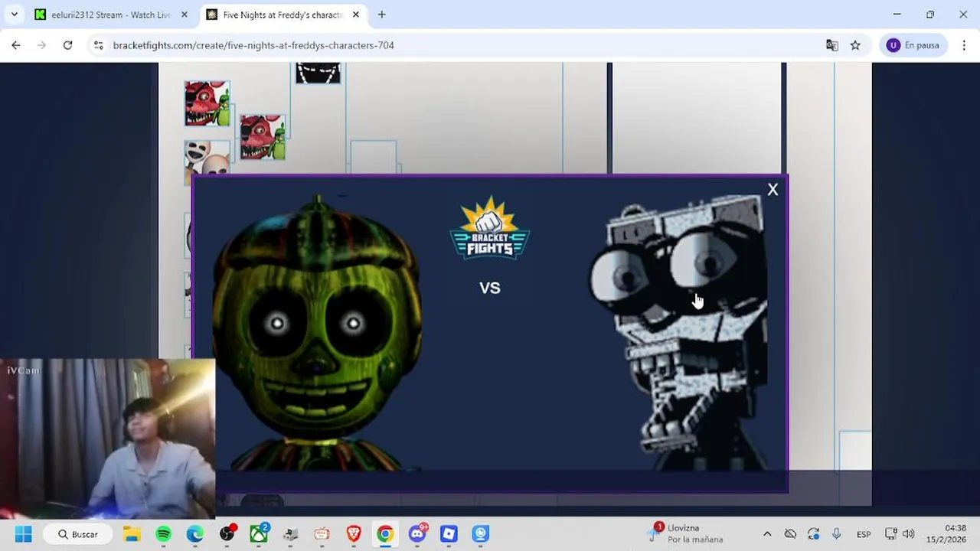Click the Bracket Fights logo
Screen dimensions: 980x551
click(x=489, y=228)
